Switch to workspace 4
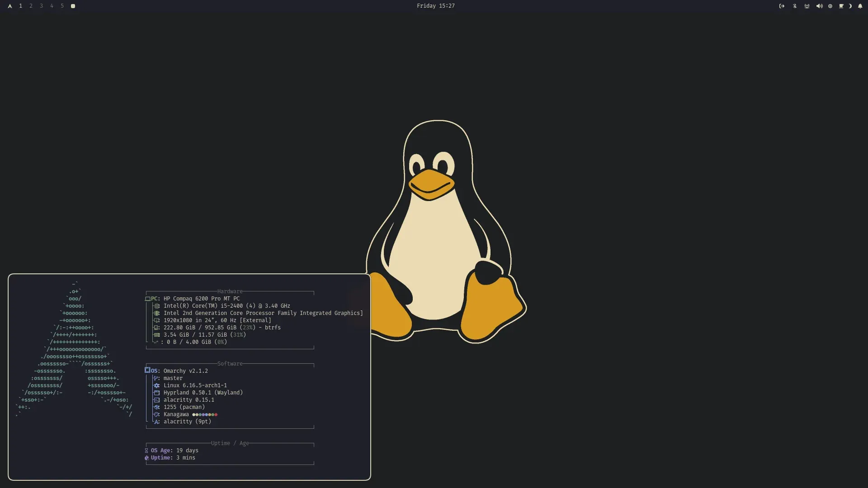Screen dimensions: 868x488 pos(52,6)
